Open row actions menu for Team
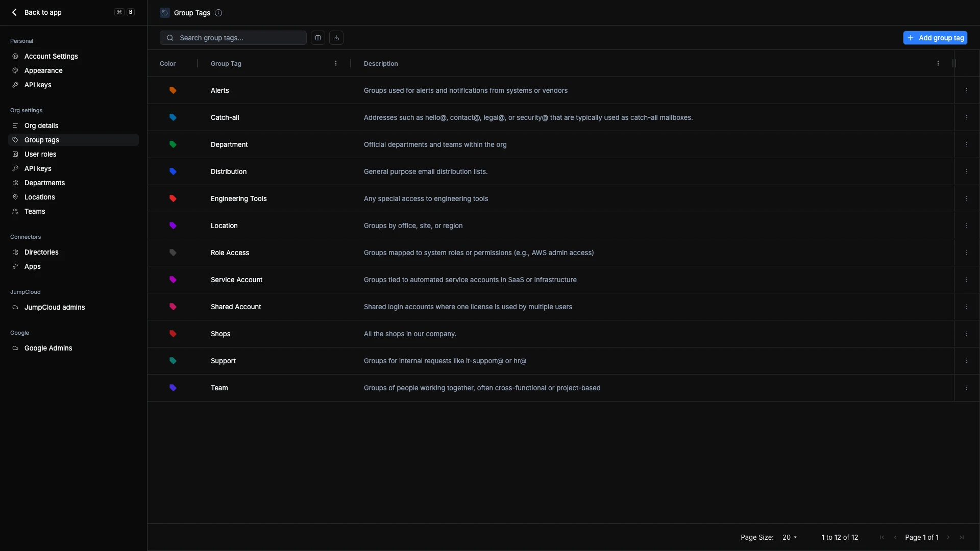 click(x=966, y=388)
